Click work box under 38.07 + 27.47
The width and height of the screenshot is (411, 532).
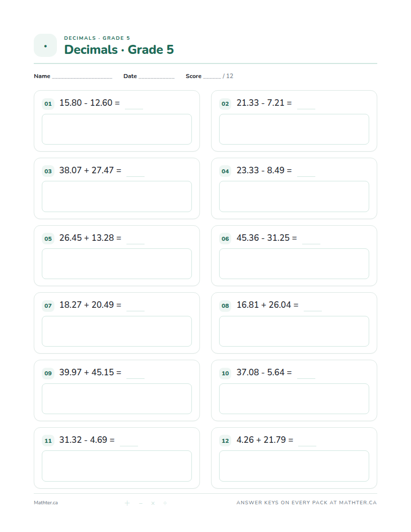tap(117, 196)
